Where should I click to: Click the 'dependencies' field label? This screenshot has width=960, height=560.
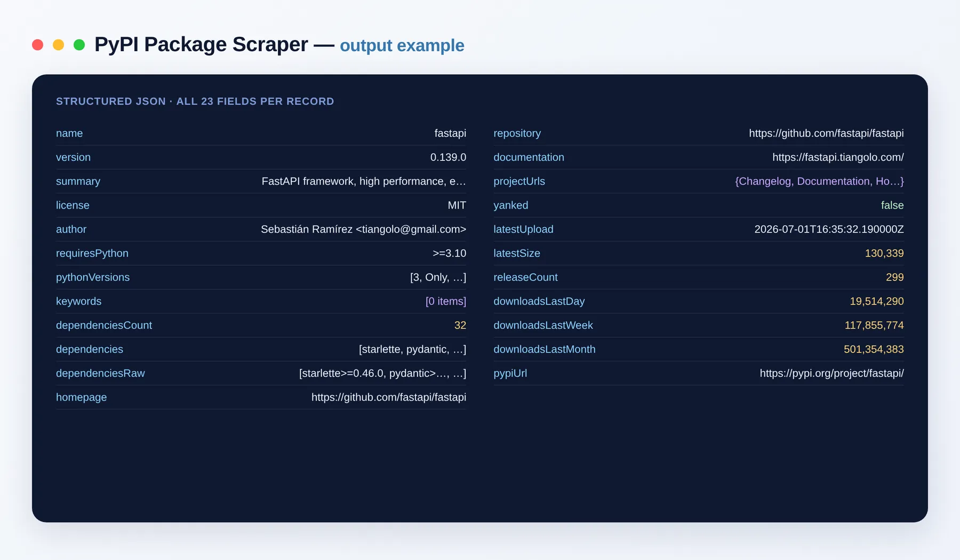[90, 349]
